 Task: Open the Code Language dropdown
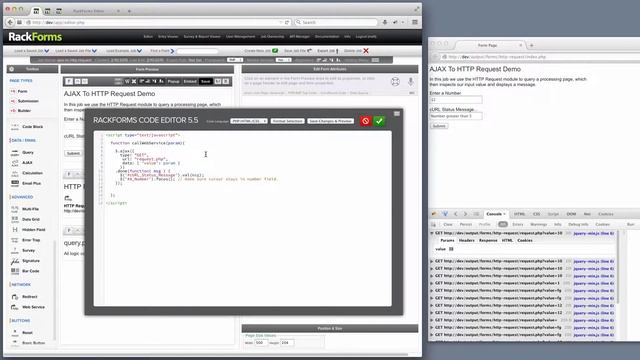click(249, 121)
